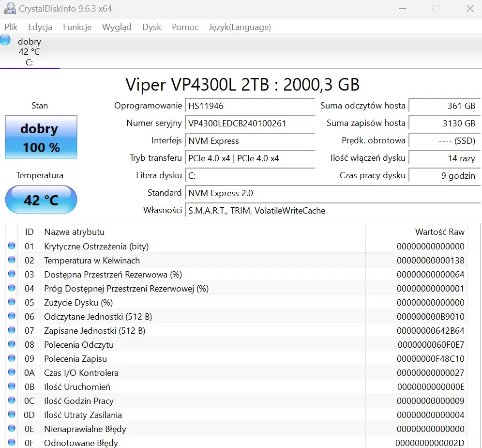Click the Nazwa atrybutu column header

tap(74, 232)
